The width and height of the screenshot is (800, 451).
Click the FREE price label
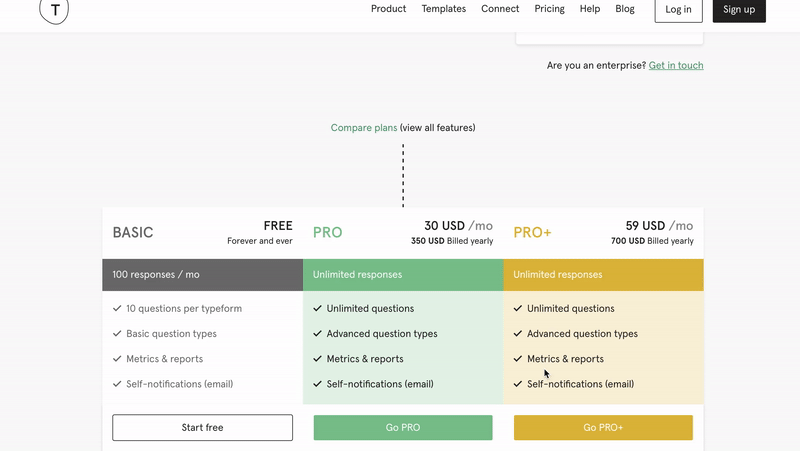(278, 226)
